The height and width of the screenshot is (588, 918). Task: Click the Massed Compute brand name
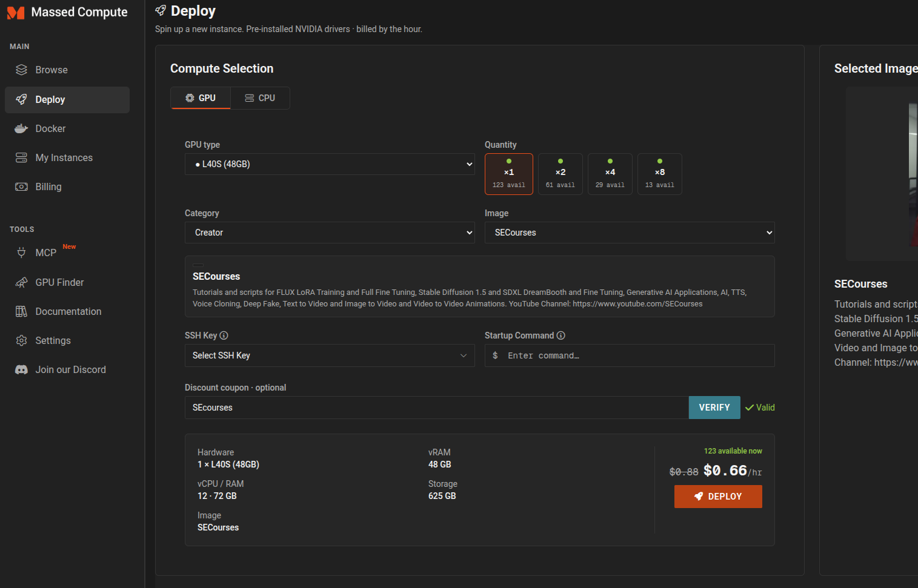[79, 12]
